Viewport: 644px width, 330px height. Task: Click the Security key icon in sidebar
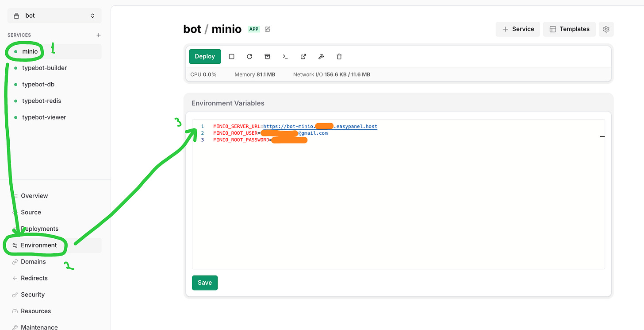click(x=15, y=295)
